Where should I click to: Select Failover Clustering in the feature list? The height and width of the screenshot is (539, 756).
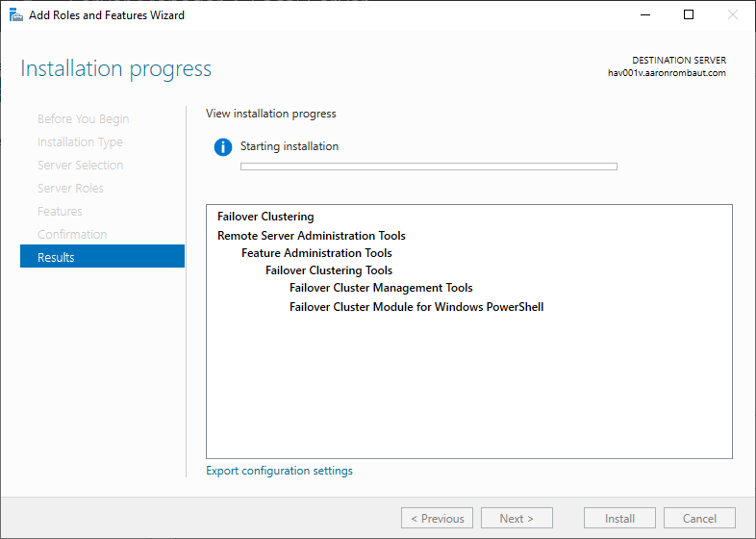(x=265, y=217)
